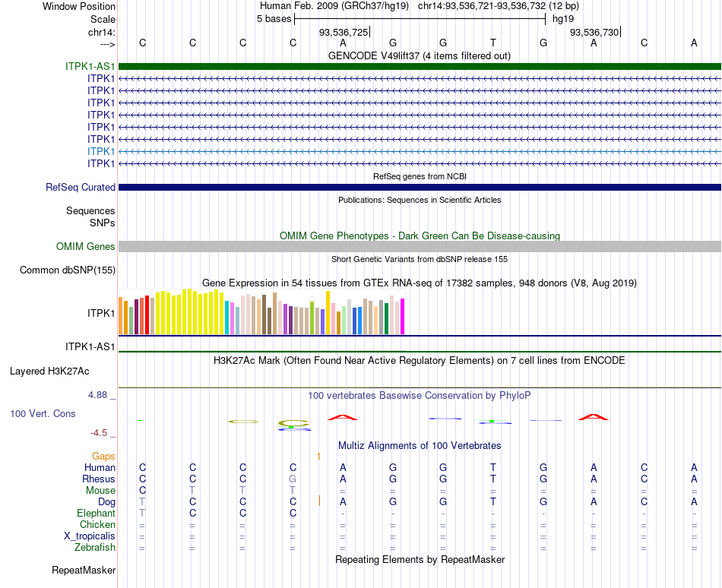Click the Window Position label
Viewport: 722px width, 588px height.
click(x=79, y=6)
